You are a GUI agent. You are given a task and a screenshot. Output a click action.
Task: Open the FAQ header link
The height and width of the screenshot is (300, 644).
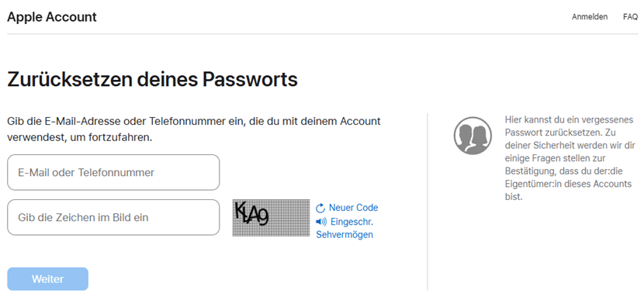click(630, 17)
